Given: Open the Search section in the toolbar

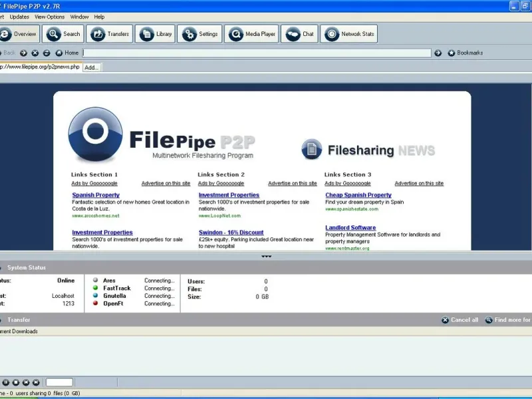Looking at the screenshot, I should [x=64, y=34].
